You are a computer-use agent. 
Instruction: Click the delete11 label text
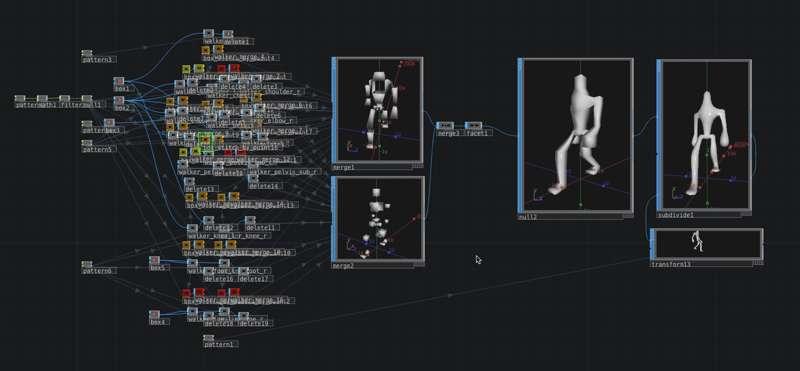tap(261, 228)
